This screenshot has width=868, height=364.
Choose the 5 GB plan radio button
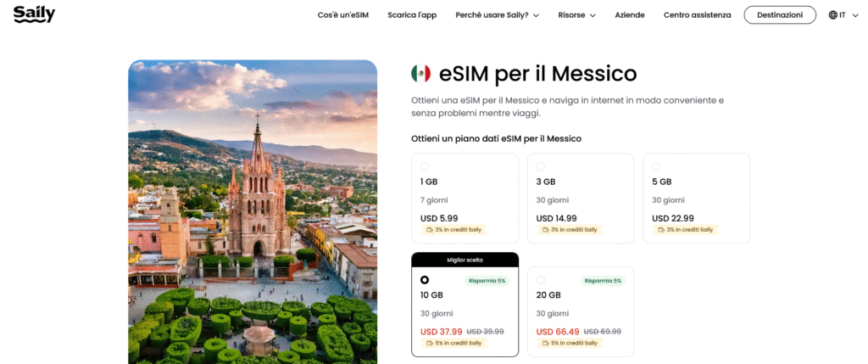pos(656,166)
